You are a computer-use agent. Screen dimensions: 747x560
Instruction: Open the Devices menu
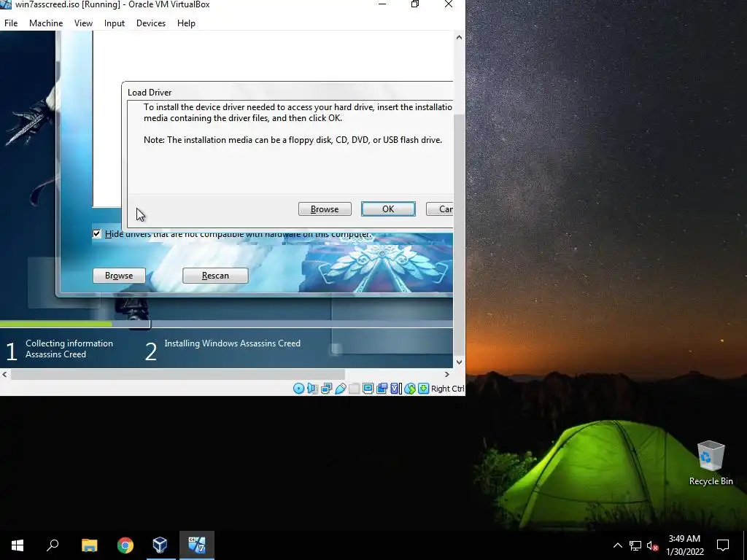151,23
